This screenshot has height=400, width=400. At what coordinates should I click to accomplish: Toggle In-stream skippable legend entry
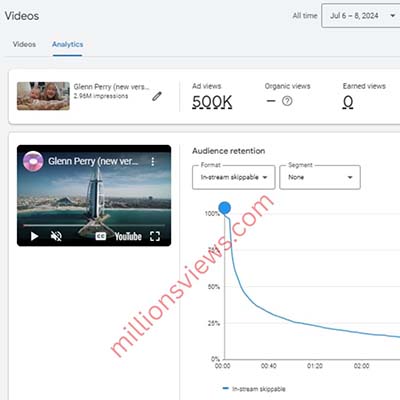pyautogui.click(x=254, y=389)
